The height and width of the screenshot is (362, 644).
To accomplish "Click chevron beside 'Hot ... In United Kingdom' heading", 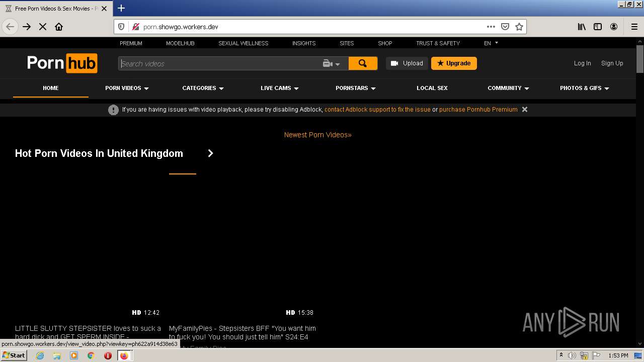I will (x=210, y=153).
